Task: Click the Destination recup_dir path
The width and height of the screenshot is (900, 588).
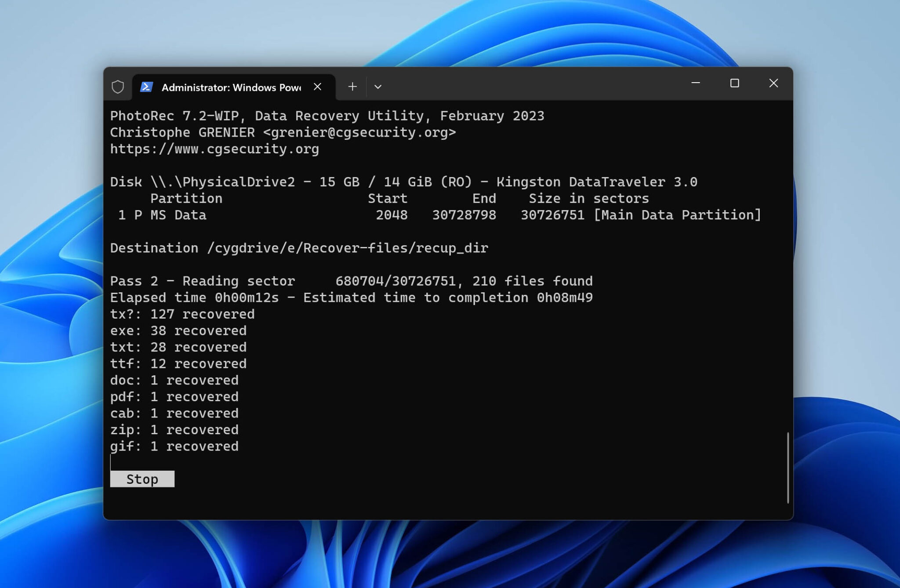Action: 299,247
